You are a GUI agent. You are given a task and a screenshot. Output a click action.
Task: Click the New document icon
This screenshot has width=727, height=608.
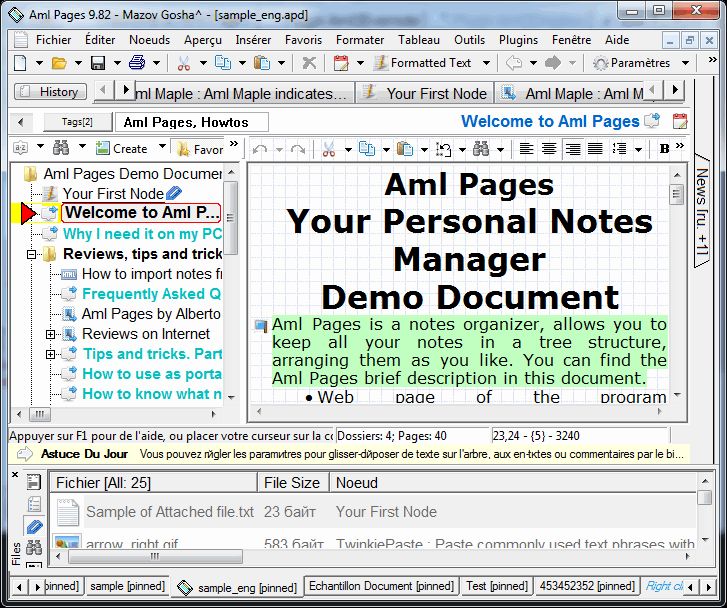(x=20, y=63)
